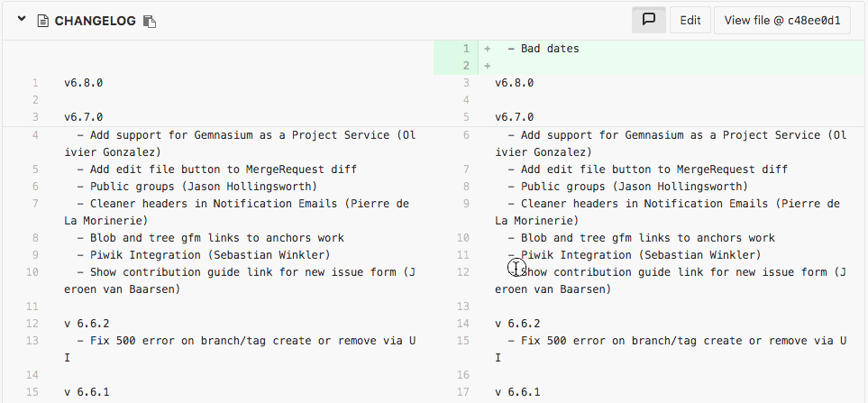Click left line number 8 for Blob and tree
The height and width of the screenshot is (403, 868).
point(35,238)
